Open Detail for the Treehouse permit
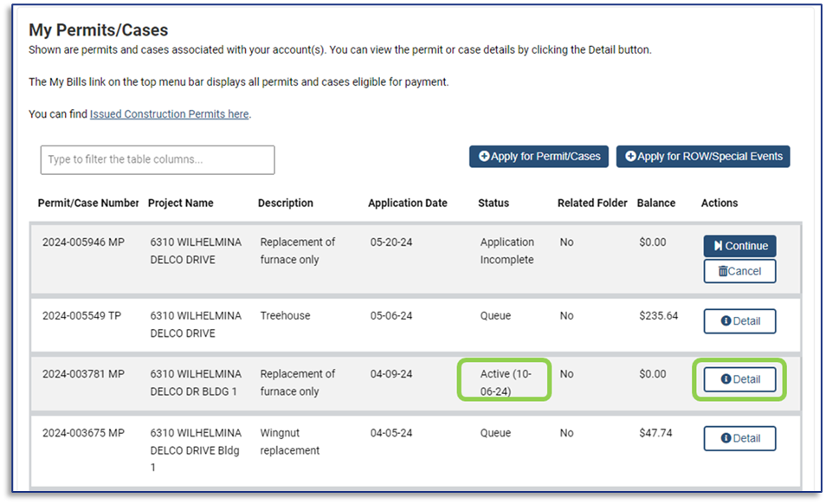This screenshot has height=504, width=826. click(x=739, y=321)
